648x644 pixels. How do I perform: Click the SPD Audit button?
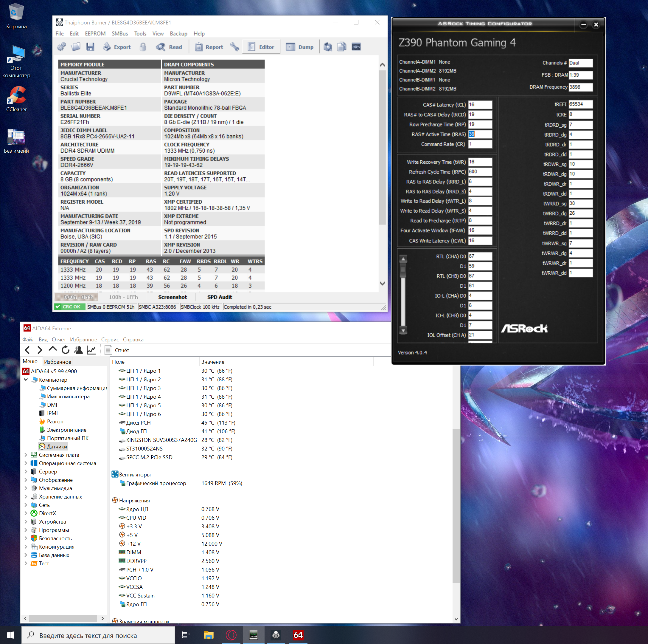[x=219, y=297]
